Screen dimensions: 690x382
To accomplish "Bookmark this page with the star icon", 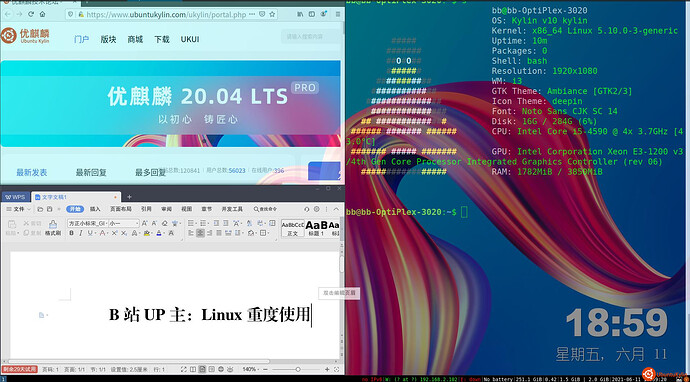I will [x=273, y=14].
